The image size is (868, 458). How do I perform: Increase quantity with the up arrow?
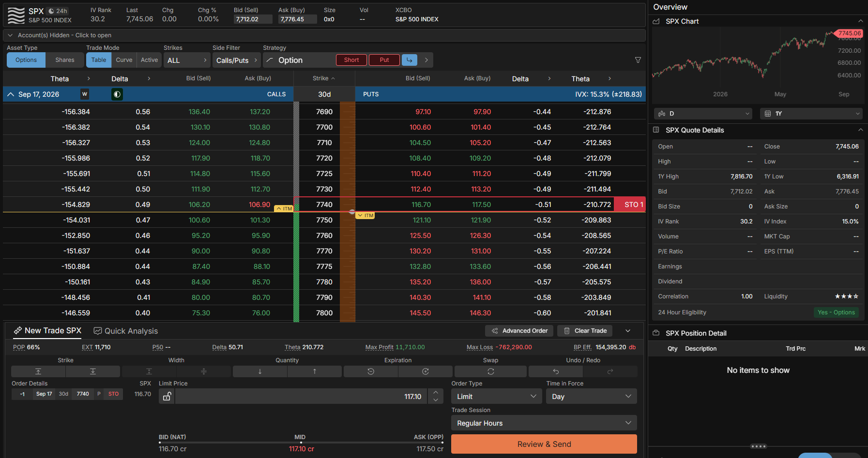point(315,371)
